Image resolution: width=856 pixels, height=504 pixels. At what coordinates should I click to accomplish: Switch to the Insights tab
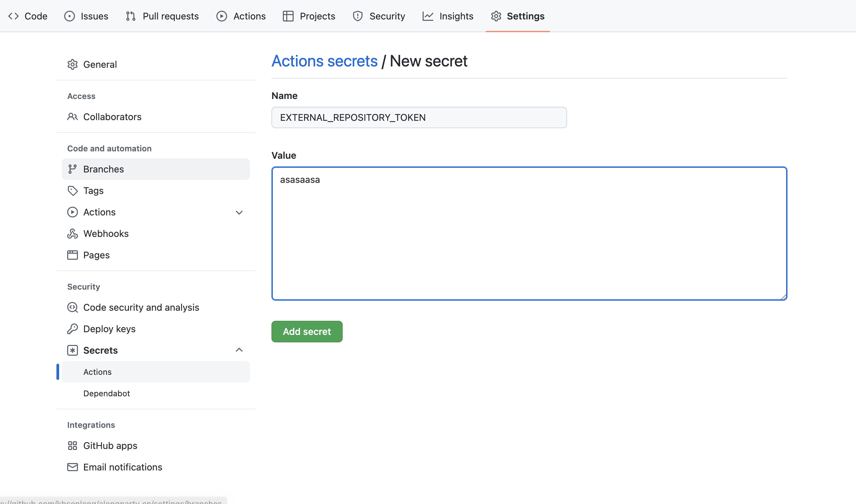448,16
